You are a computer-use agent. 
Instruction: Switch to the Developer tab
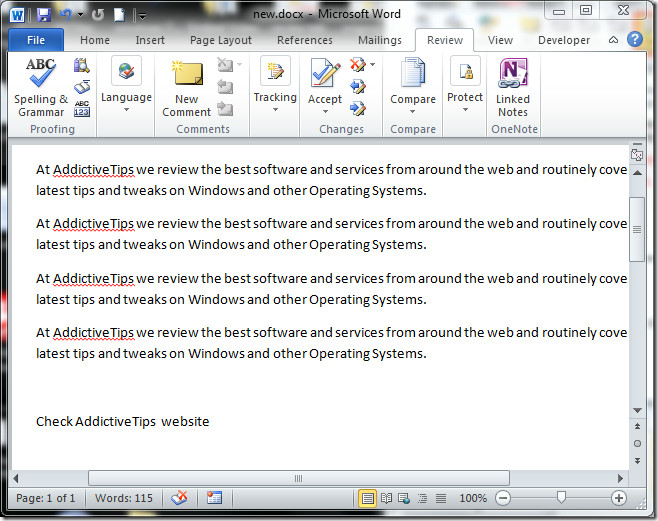click(x=564, y=40)
